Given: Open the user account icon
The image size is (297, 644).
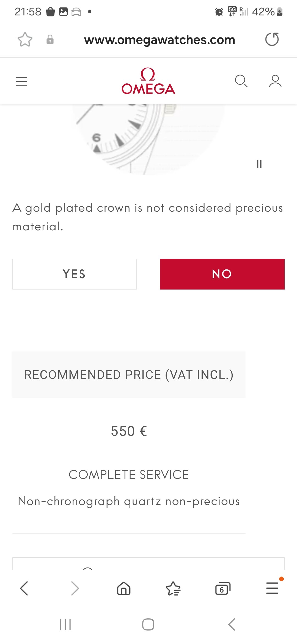Looking at the screenshot, I should [x=275, y=81].
